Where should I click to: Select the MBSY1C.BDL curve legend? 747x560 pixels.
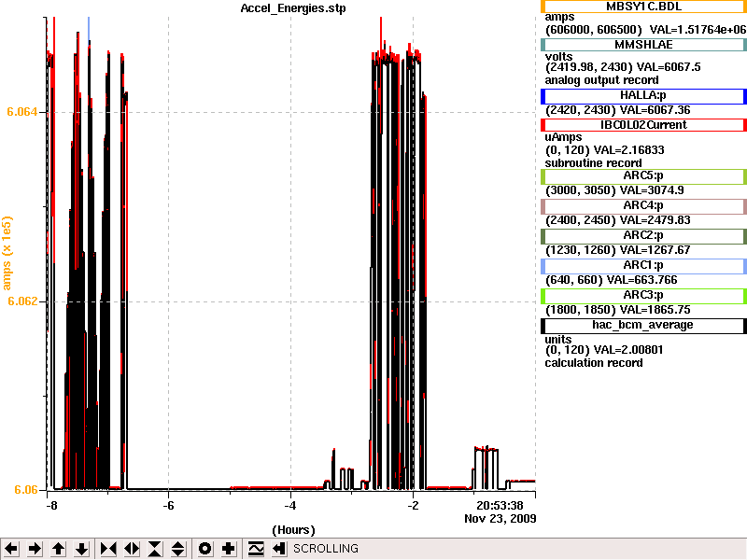coord(643,7)
